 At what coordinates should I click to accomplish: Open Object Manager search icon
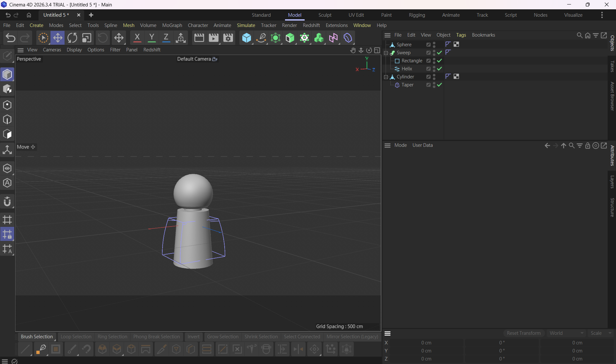579,35
